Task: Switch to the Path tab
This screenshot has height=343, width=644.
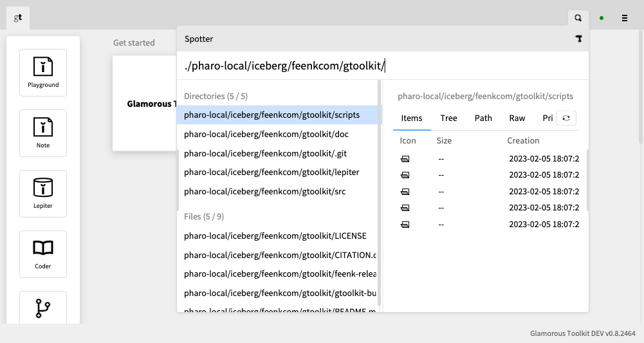Action: point(483,118)
